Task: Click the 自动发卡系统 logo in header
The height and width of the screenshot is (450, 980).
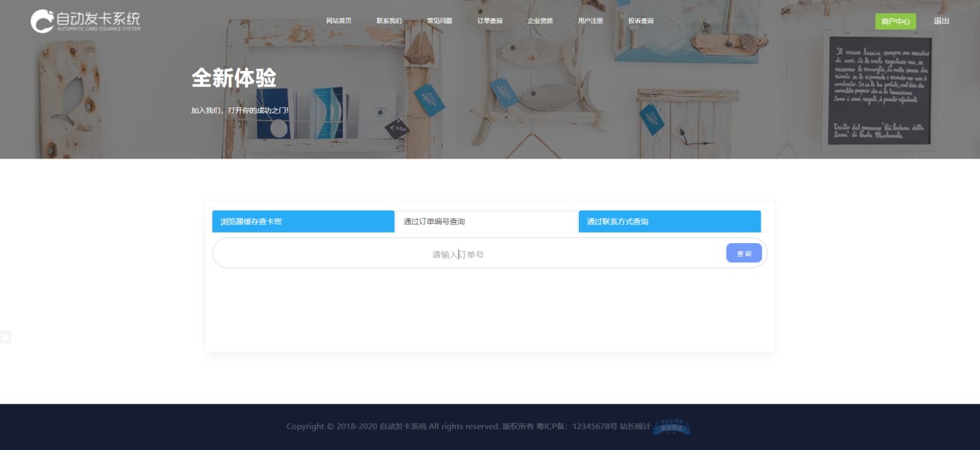Action: (x=85, y=21)
